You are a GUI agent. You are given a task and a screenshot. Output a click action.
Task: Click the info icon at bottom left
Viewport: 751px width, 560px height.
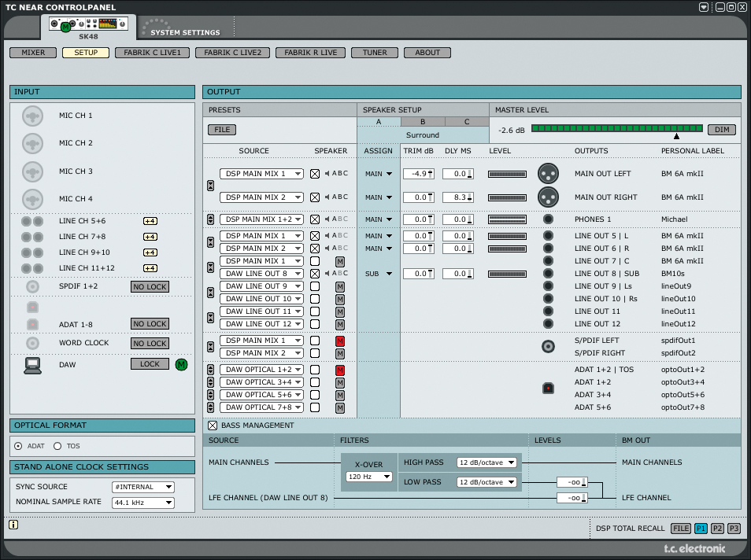(14, 525)
